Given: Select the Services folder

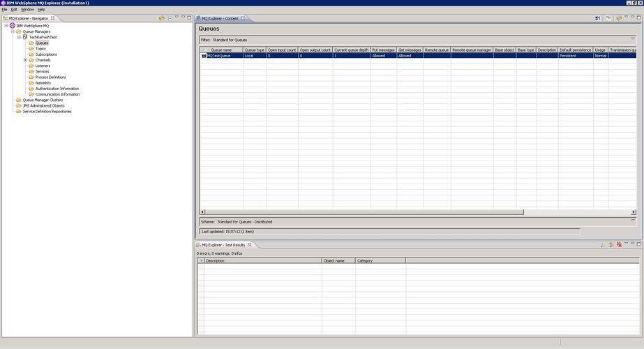Looking at the screenshot, I should 43,71.
